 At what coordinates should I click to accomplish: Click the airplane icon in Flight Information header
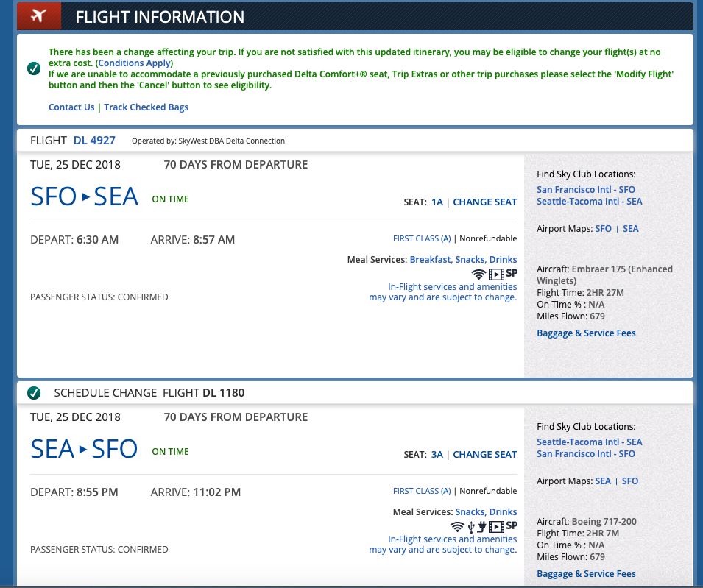38,15
